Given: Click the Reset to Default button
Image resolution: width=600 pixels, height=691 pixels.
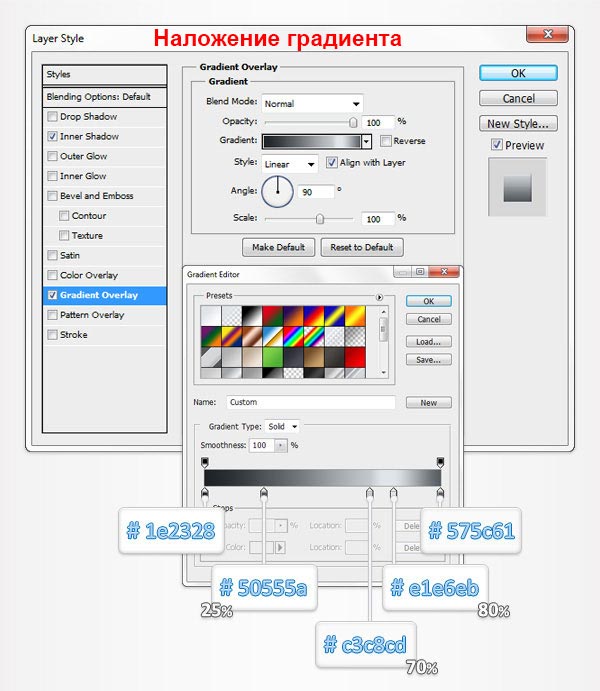Looking at the screenshot, I should click(x=362, y=247).
